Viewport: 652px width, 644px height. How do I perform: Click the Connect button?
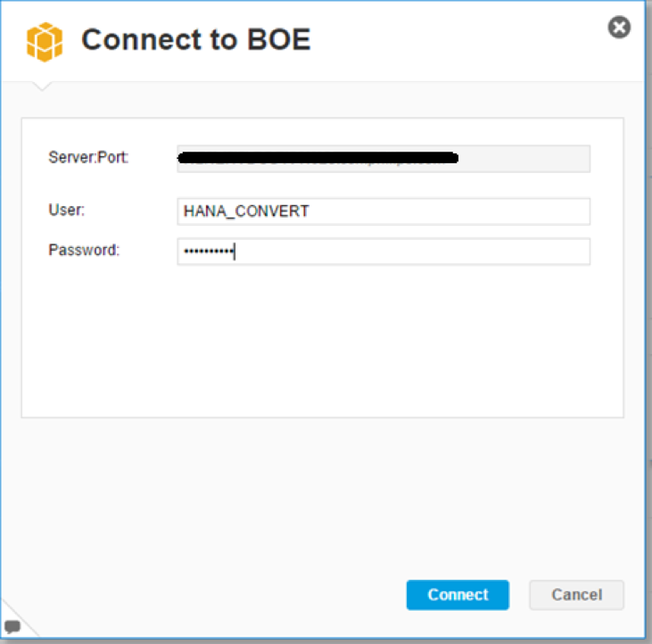(x=458, y=595)
